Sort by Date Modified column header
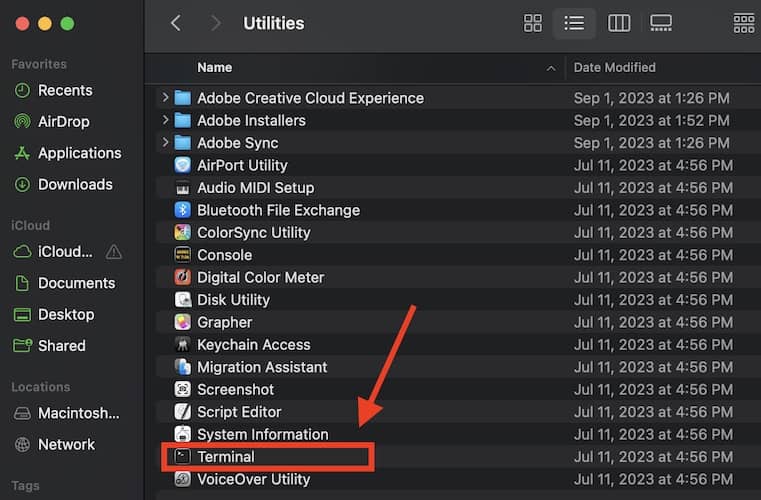The image size is (761, 500). 615,68
